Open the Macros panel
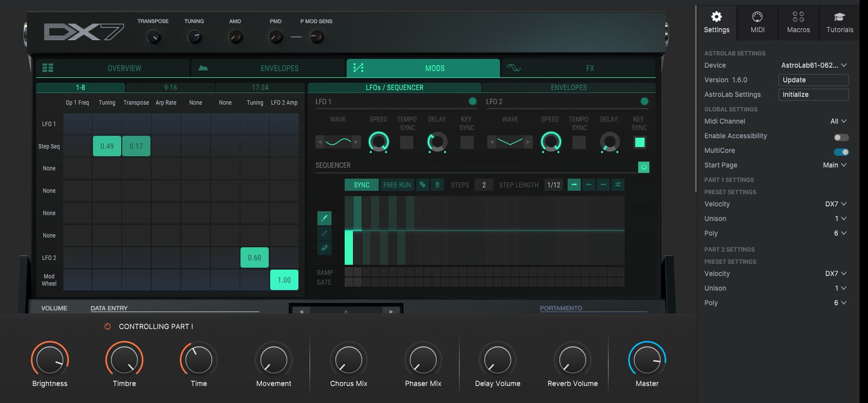 (x=798, y=22)
